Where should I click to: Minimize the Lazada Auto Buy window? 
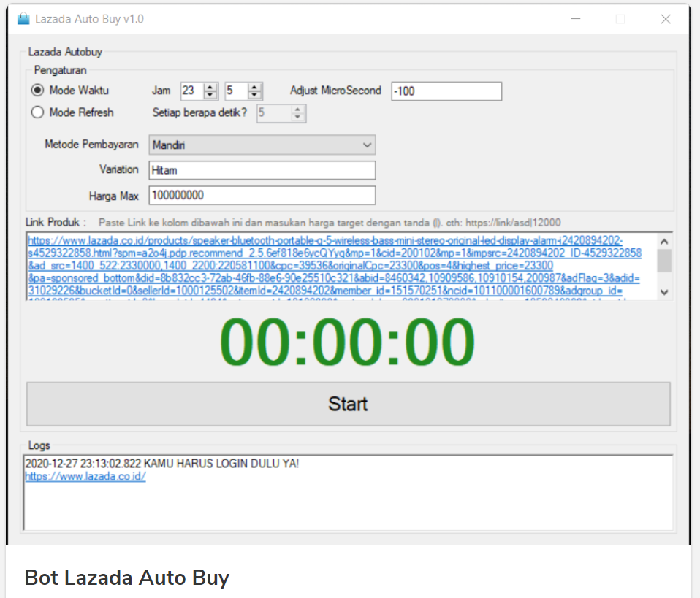(576, 19)
